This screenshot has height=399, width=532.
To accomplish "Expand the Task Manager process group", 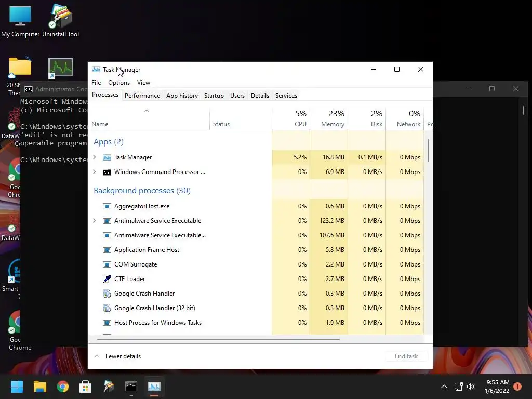I will pos(95,157).
